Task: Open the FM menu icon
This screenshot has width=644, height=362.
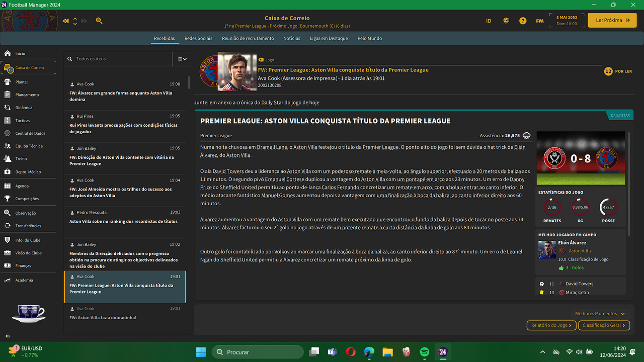Action: click(x=540, y=21)
